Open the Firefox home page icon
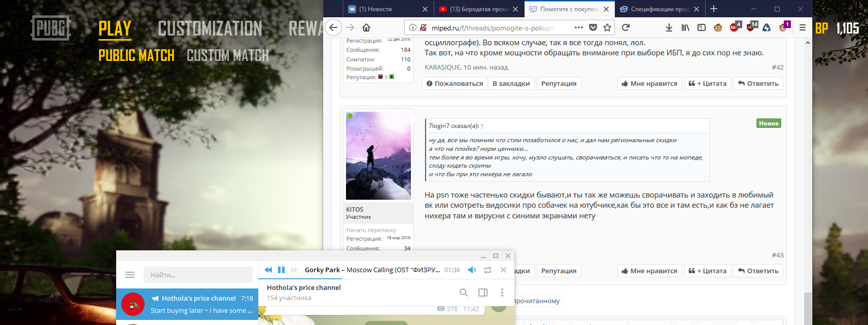 [x=366, y=27]
